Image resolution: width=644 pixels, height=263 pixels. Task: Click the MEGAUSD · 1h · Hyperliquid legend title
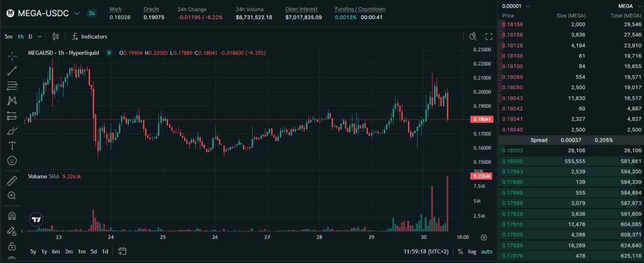click(63, 53)
